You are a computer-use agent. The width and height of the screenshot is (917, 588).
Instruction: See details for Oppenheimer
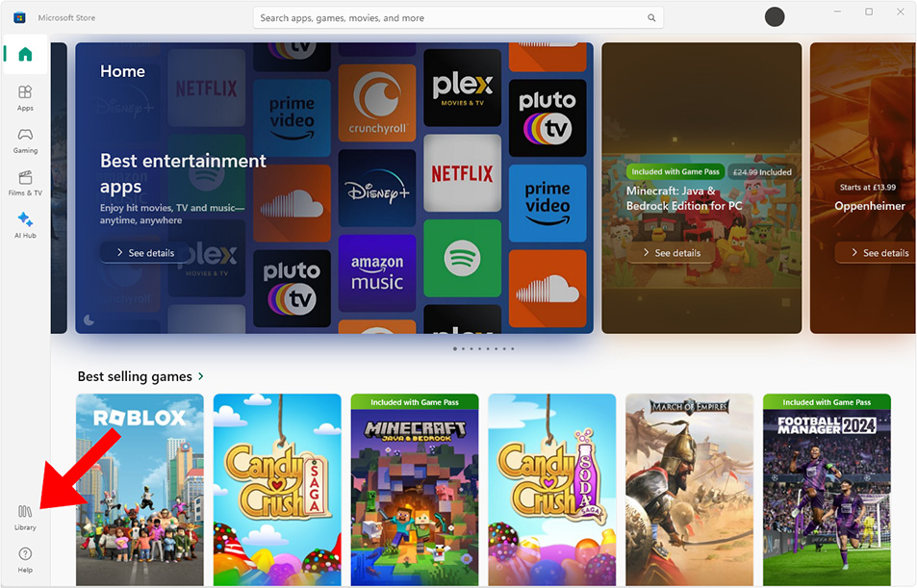(876, 253)
